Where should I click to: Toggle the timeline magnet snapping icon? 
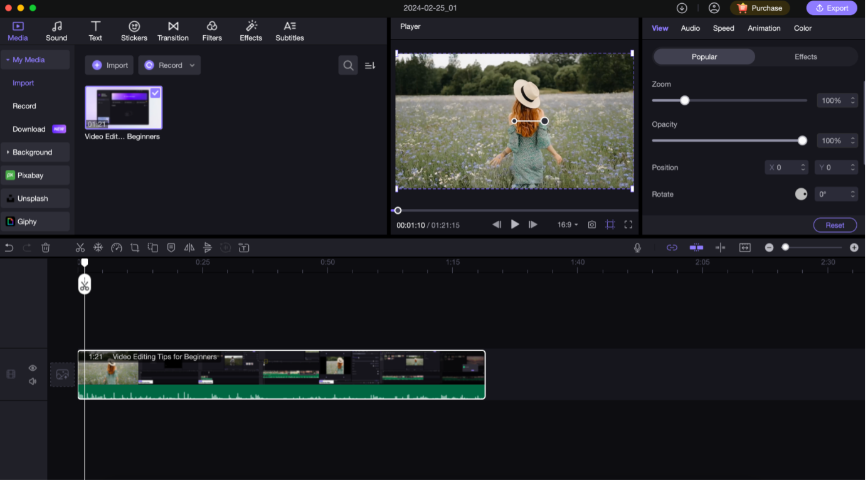697,248
